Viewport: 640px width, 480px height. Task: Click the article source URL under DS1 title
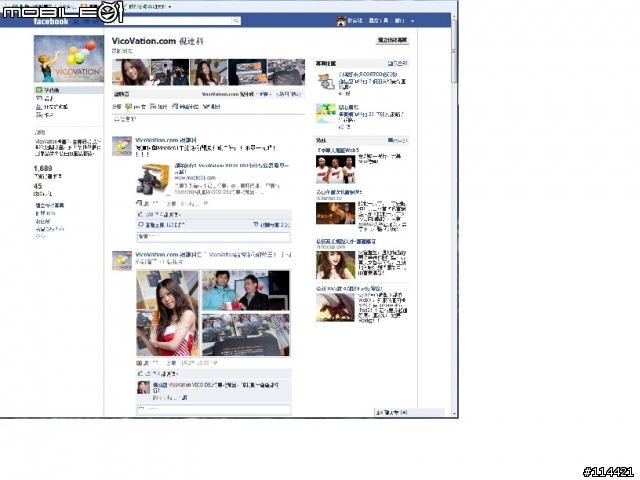coord(195,178)
